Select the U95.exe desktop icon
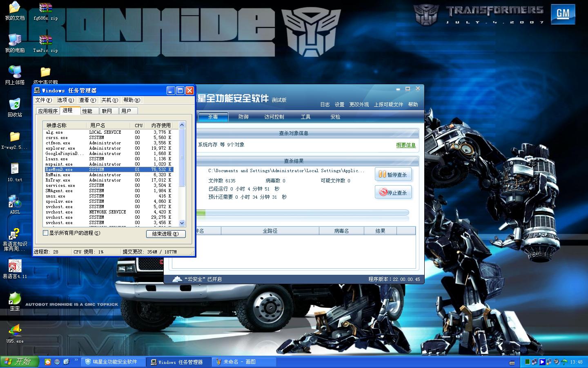Image resolution: width=588 pixels, height=368 pixels. [15, 334]
